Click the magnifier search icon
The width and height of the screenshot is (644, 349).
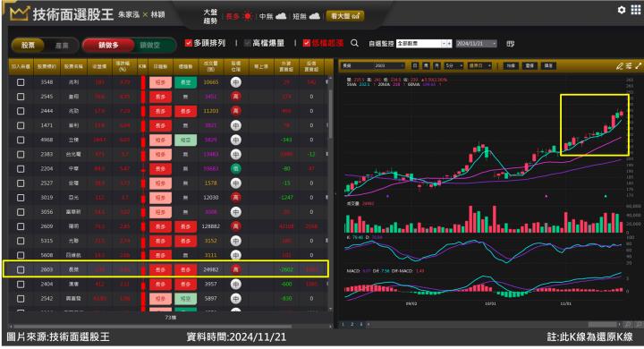point(354,43)
